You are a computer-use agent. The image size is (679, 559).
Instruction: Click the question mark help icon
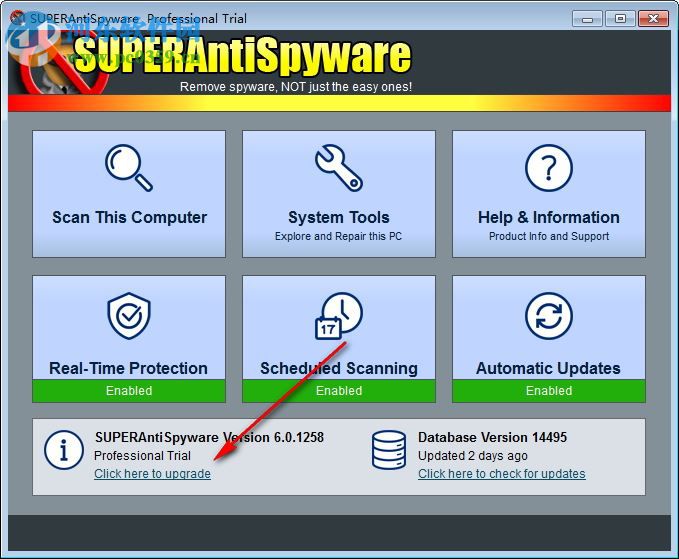(x=549, y=168)
